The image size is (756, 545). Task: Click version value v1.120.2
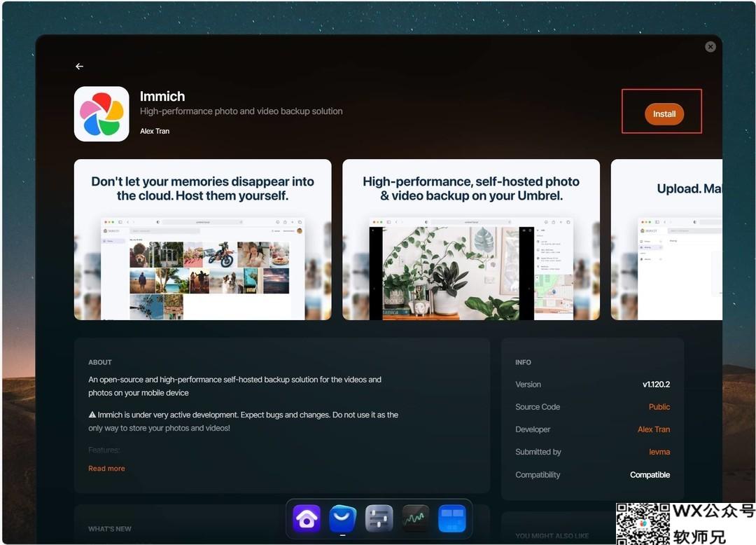(656, 385)
